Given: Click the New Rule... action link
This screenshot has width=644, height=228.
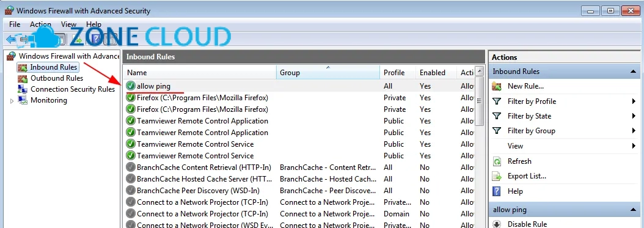Looking at the screenshot, I should pyautogui.click(x=525, y=86).
